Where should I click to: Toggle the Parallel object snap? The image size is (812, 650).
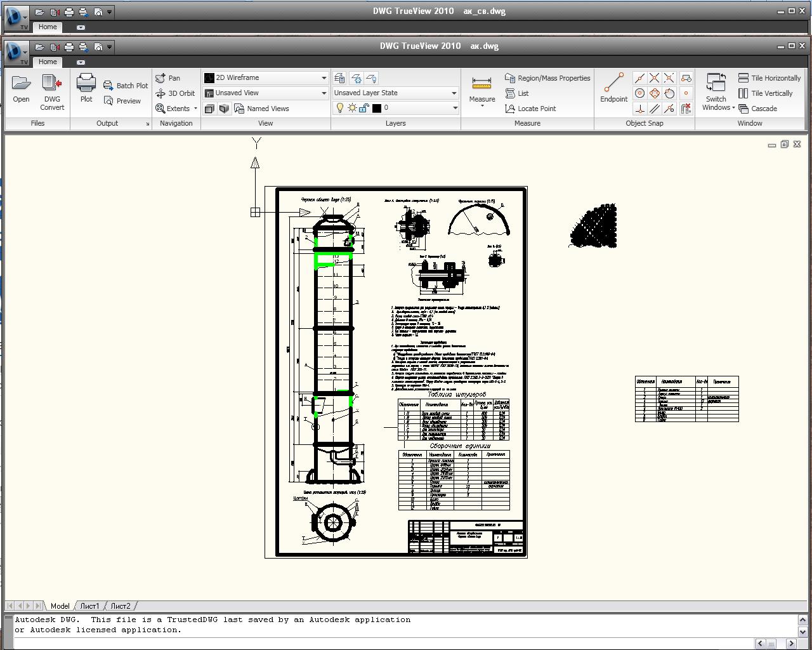pos(654,109)
